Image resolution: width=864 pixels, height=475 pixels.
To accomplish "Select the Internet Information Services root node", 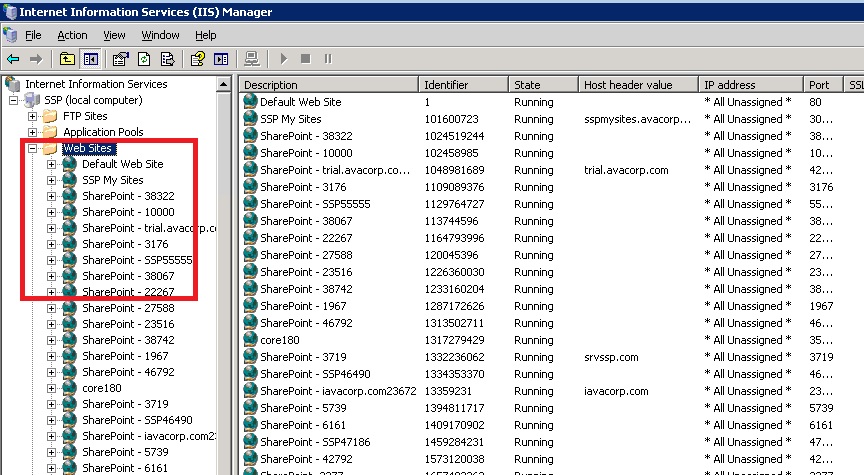I will (x=96, y=84).
